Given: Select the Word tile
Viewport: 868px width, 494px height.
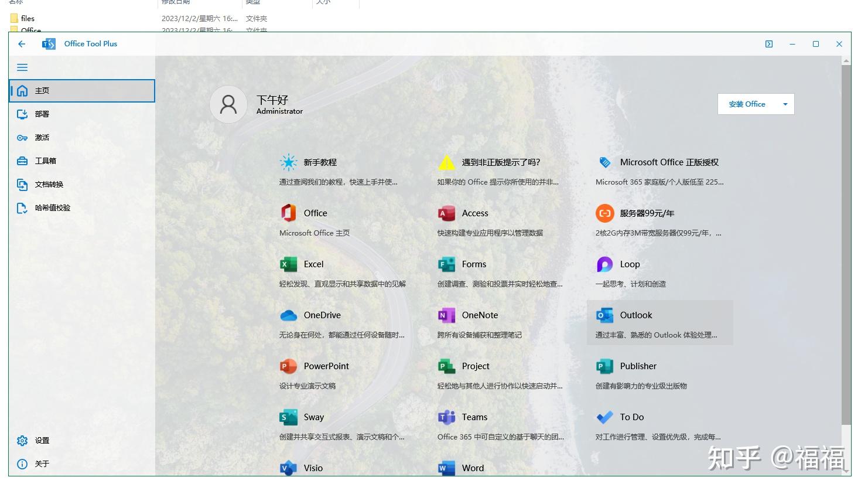Looking at the screenshot, I should [471, 468].
